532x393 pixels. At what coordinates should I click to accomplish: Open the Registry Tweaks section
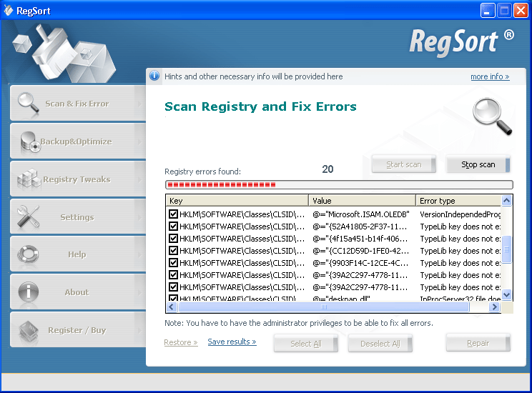(x=77, y=179)
